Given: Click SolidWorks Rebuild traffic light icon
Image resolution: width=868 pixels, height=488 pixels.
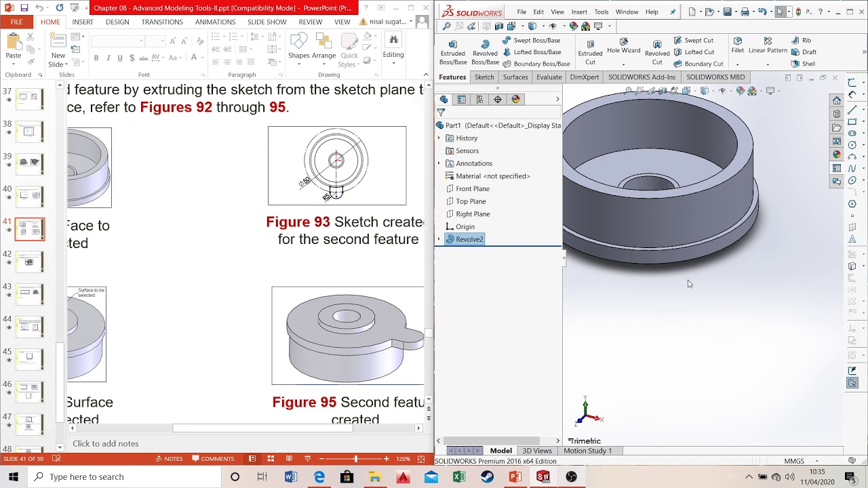Looking at the screenshot, I should point(799,12).
